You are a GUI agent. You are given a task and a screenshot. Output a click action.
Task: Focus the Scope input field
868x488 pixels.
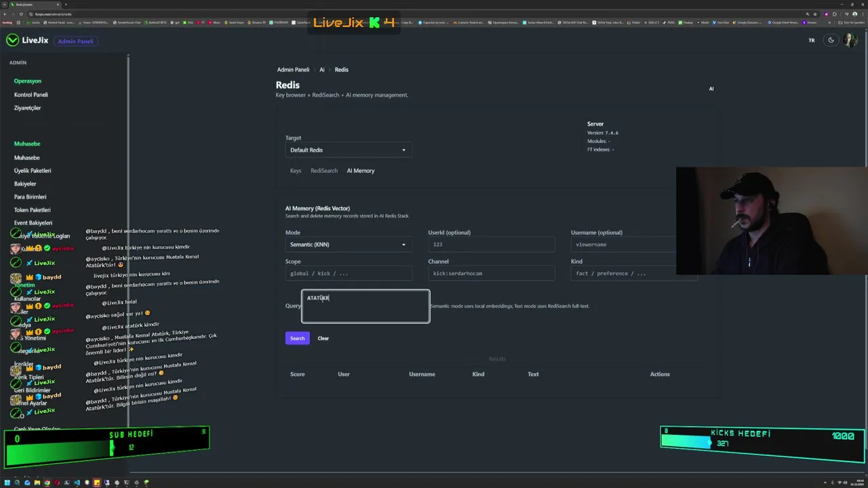pos(349,273)
